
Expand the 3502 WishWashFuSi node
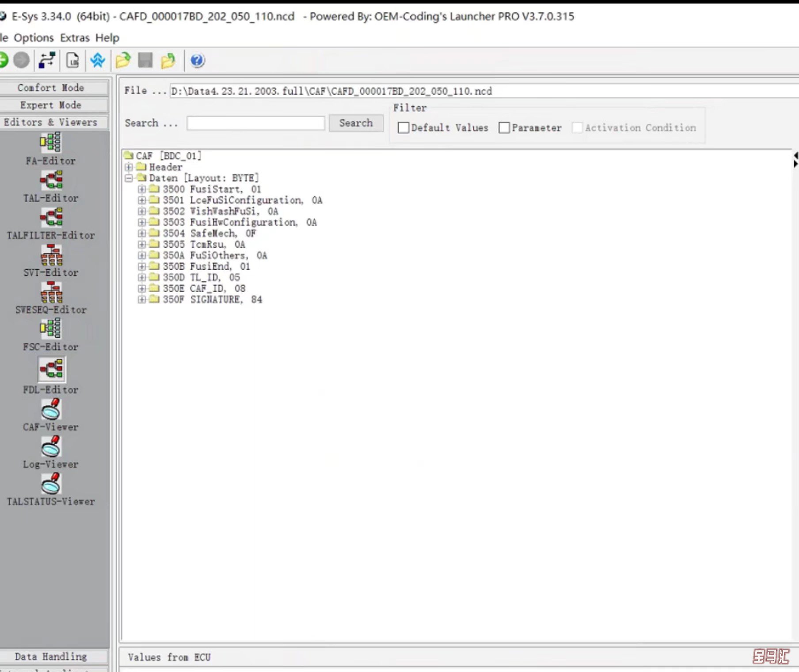tap(142, 211)
